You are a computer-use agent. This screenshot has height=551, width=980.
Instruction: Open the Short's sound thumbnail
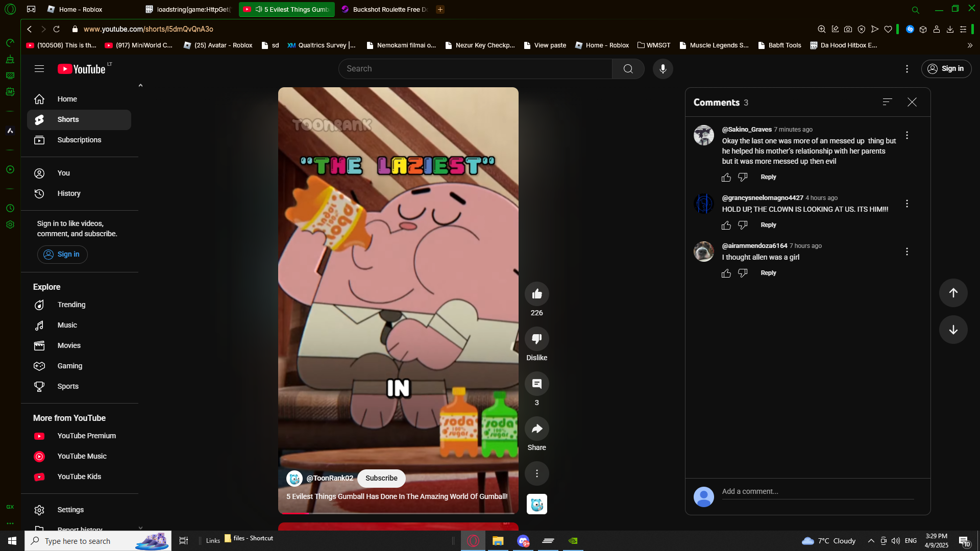click(536, 504)
